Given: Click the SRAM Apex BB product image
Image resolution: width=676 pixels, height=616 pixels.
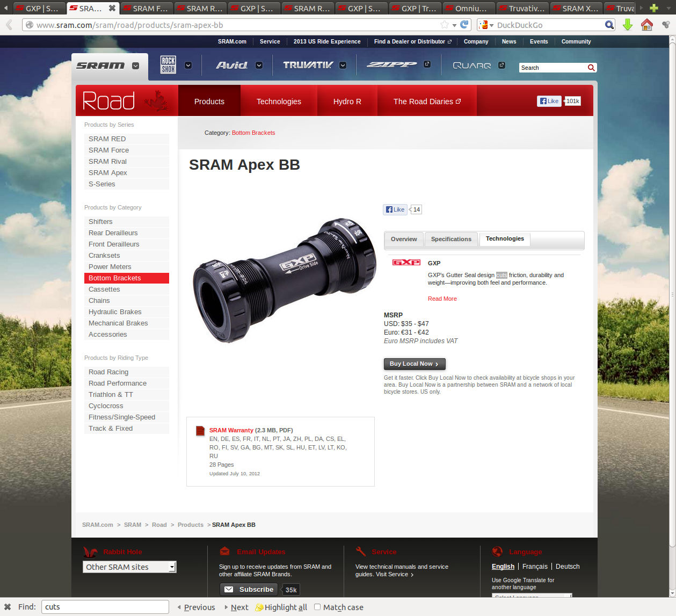Looking at the screenshot, I should pos(285,280).
